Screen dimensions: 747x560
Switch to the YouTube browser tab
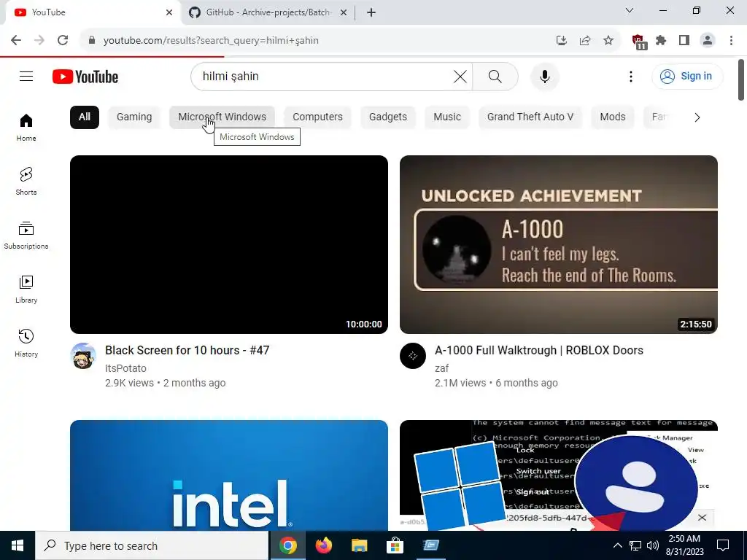pos(93,12)
